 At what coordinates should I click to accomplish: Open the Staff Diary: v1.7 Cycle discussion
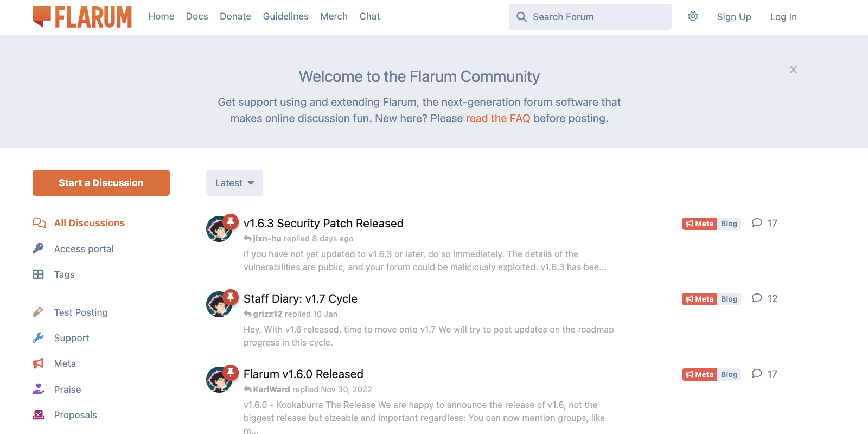[x=300, y=298]
